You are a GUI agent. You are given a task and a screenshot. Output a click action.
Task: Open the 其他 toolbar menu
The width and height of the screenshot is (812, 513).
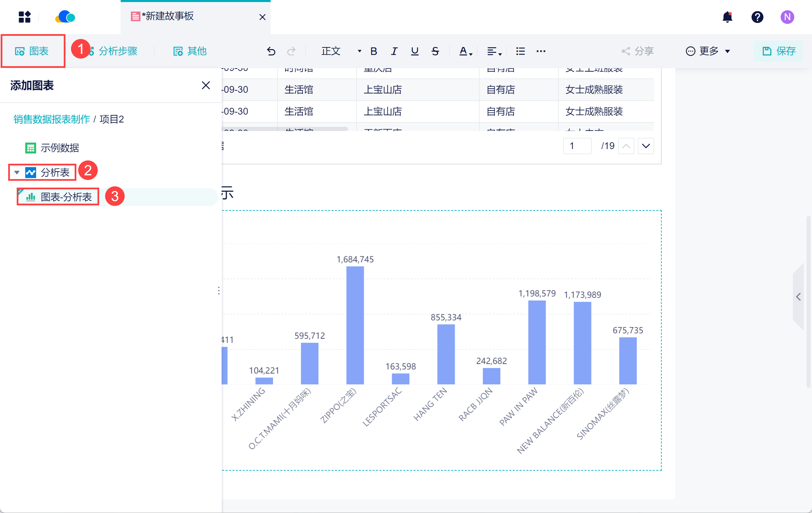(x=190, y=51)
